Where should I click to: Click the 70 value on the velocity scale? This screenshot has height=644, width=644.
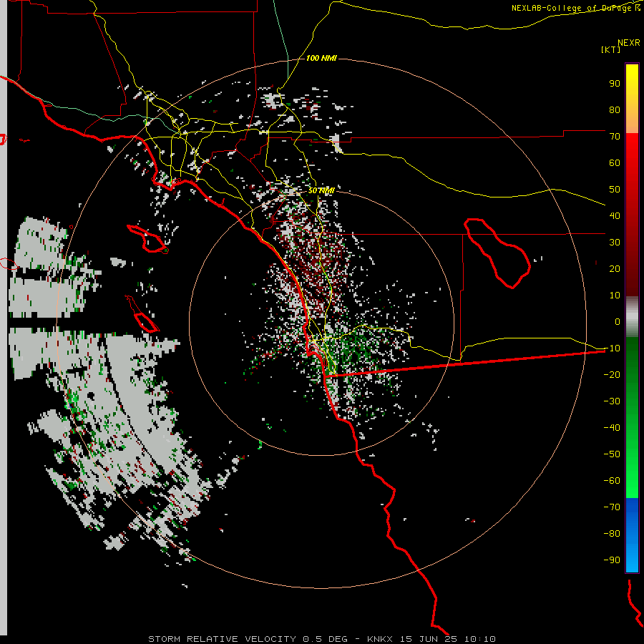pos(615,137)
